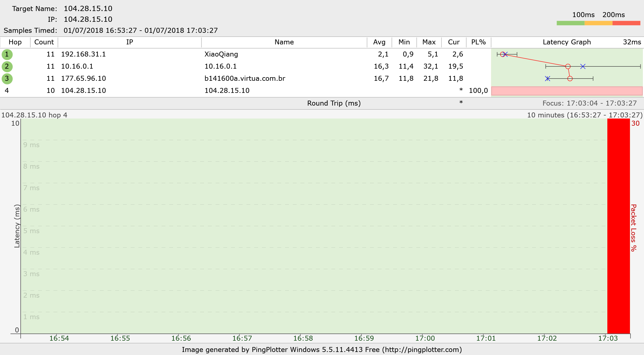The height and width of the screenshot is (355, 644).
Task: Click the Cur column header
Action: [454, 42]
